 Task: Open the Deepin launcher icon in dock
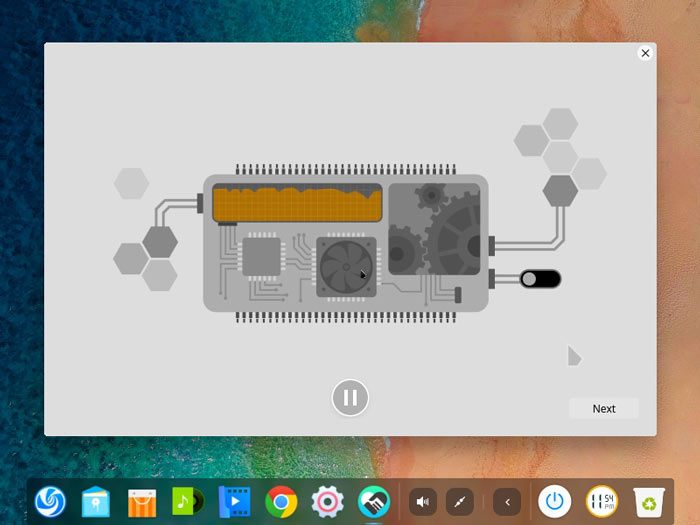(x=50, y=501)
